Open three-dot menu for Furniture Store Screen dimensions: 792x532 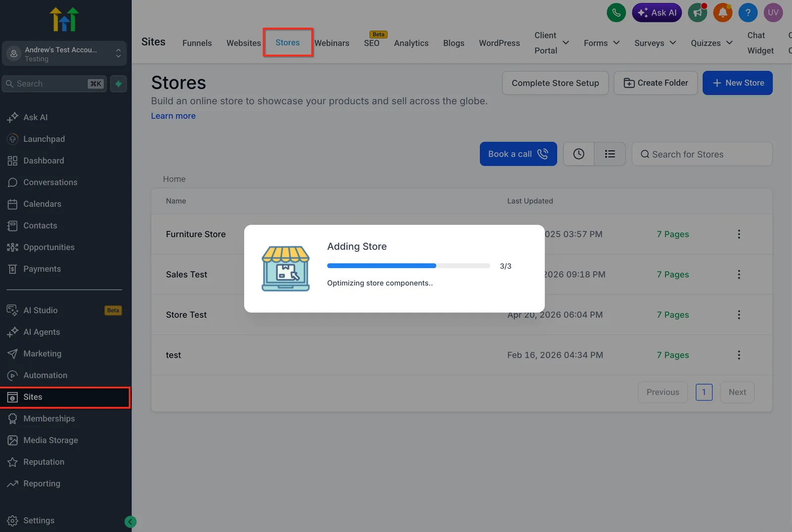click(x=739, y=234)
